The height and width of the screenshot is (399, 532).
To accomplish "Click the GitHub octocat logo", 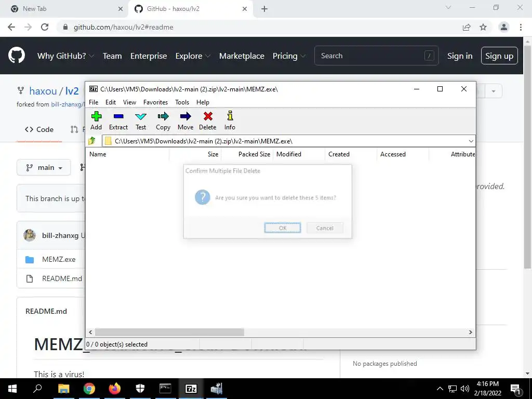I will click(x=17, y=56).
